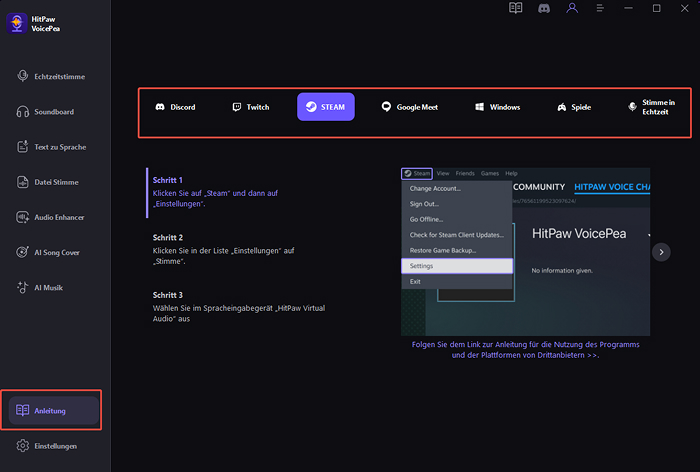Select the AI Song Cover disc icon
Image resolution: width=700 pixels, height=472 pixels.
click(x=22, y=252)
